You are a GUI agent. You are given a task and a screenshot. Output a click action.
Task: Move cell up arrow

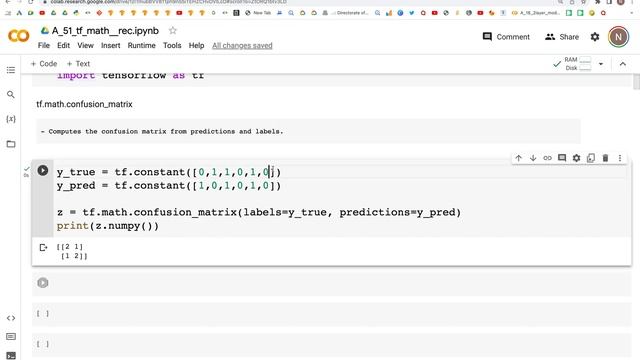(x=518, y=158)
